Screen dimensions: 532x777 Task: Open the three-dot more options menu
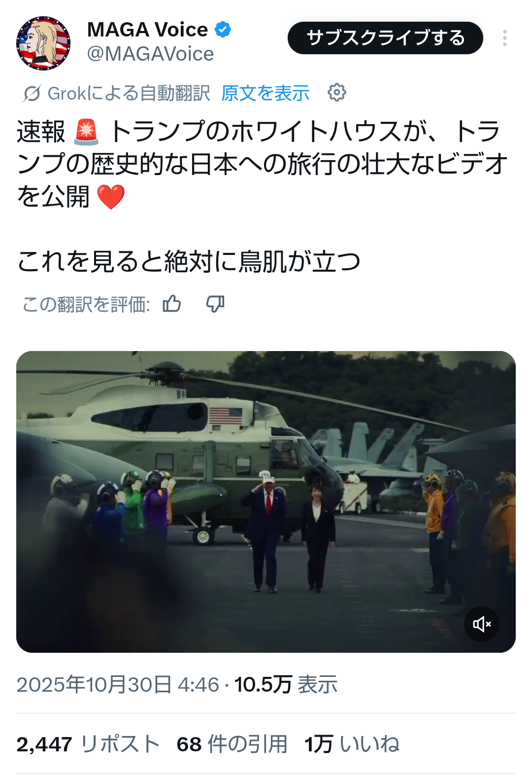(505, 38)
